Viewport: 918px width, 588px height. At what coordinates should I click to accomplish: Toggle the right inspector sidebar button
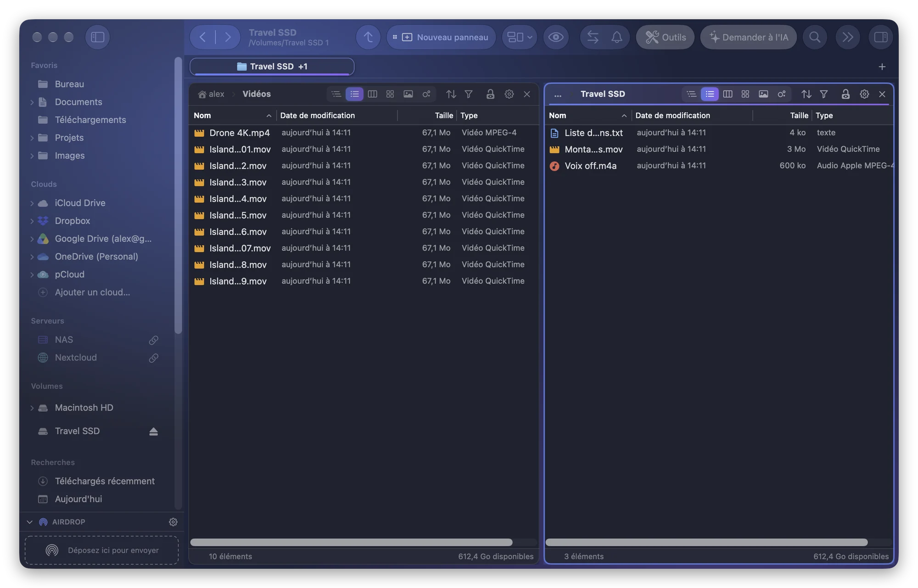(x=881, y=37)
